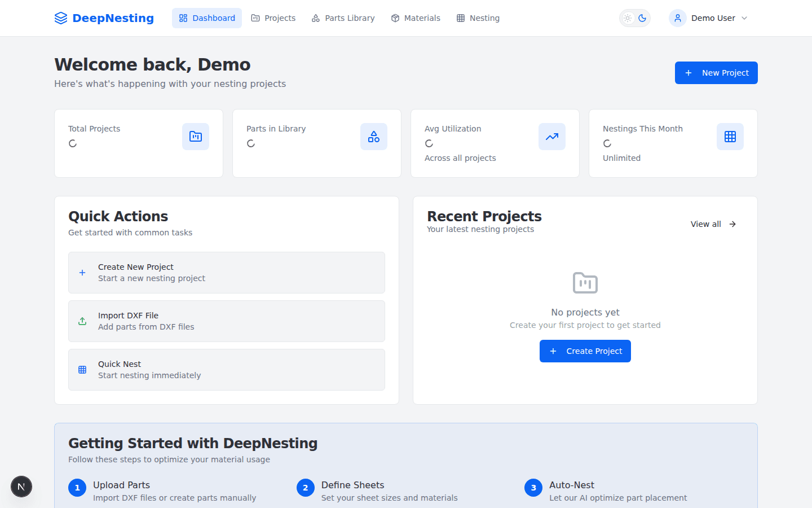Open the Next.js dev tools badge
Viewport: 812px width, 508px height.
21,487
